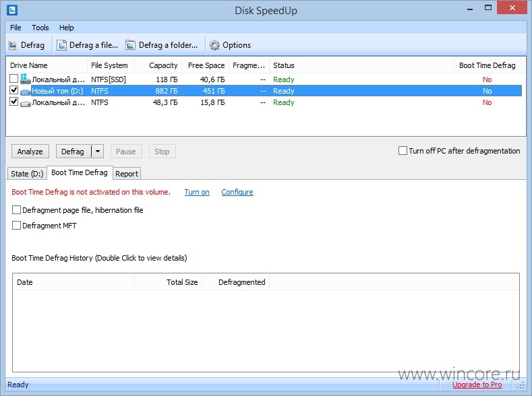Switch to the State (D:) tab
532x396 pixels.
point(27,174)
